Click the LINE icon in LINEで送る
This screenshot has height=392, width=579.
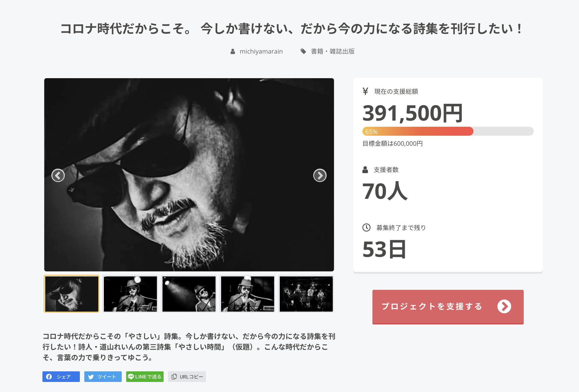pos(131,376)
